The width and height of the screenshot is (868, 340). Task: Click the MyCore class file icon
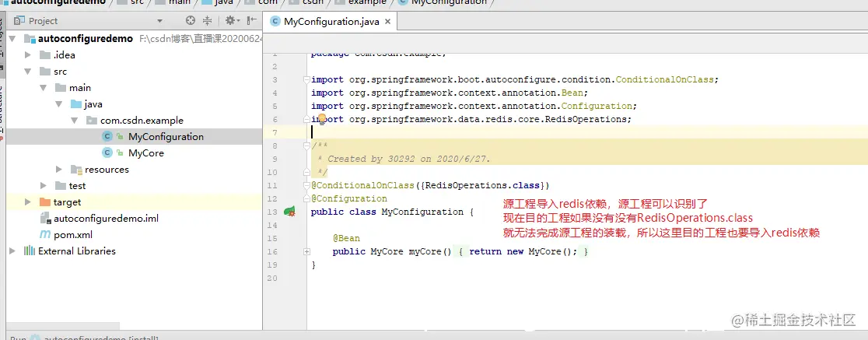pos(107,152)
